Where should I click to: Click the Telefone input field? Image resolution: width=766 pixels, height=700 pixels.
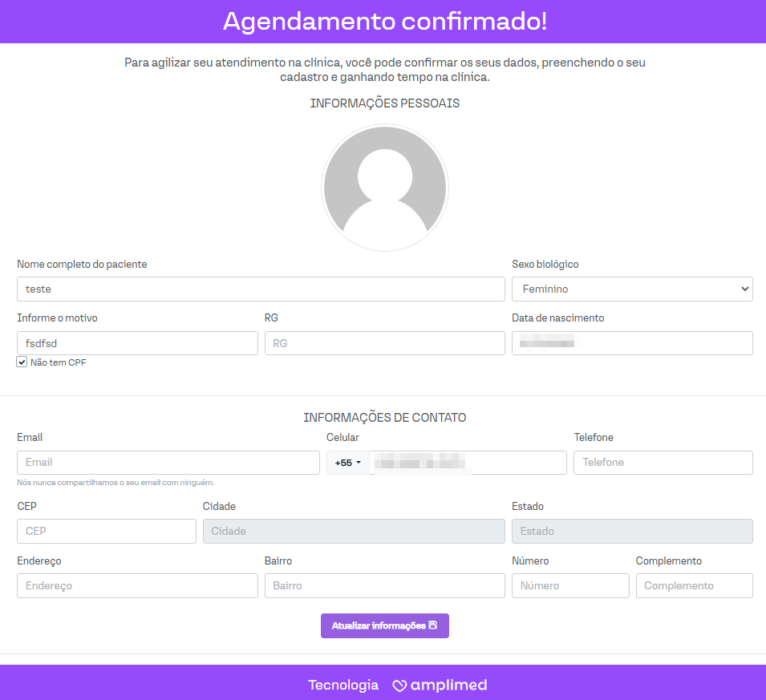click(x=663, y=463)
